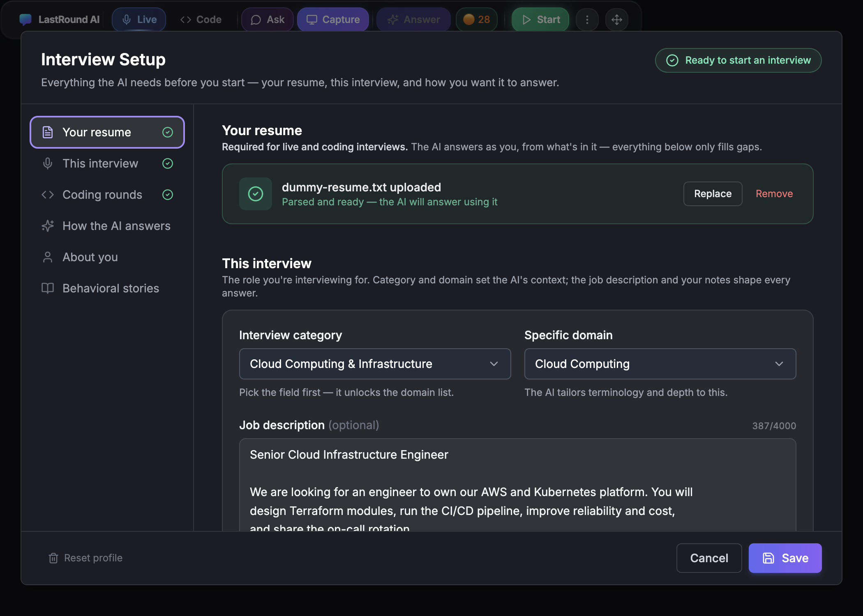Click the dummy-resume.txt uploaded filename
The width and height of the screenshot is (863, 616).
[x=361, y=187]
